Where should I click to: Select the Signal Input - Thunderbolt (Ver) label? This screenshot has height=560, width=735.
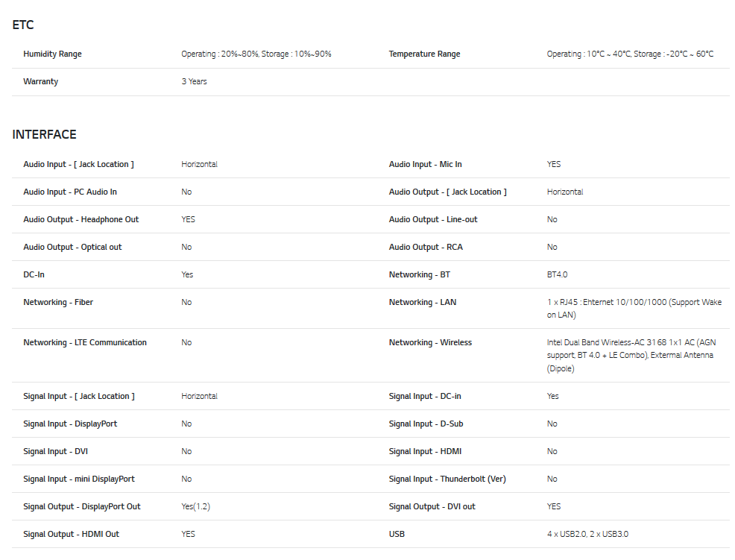click(447, 479)
